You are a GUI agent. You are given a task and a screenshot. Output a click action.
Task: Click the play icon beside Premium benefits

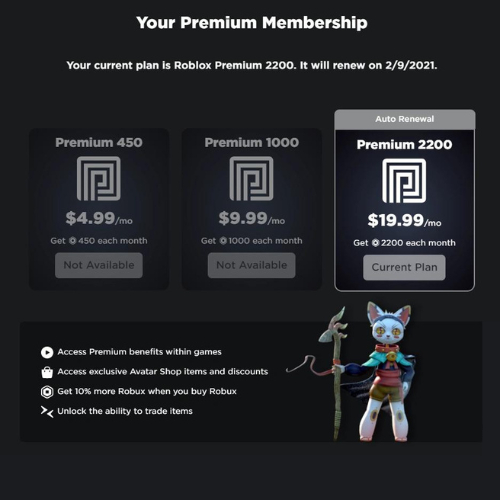point(47,352)
